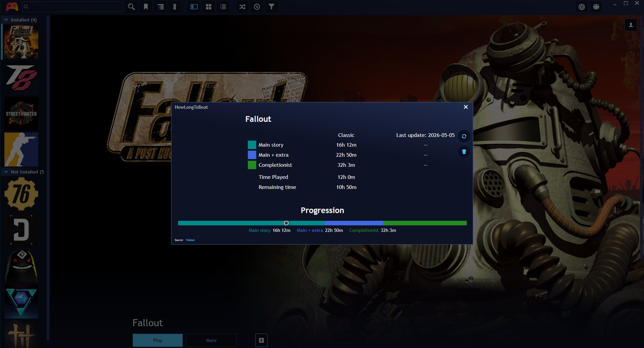Click the "Completionist" table row label

275,165
